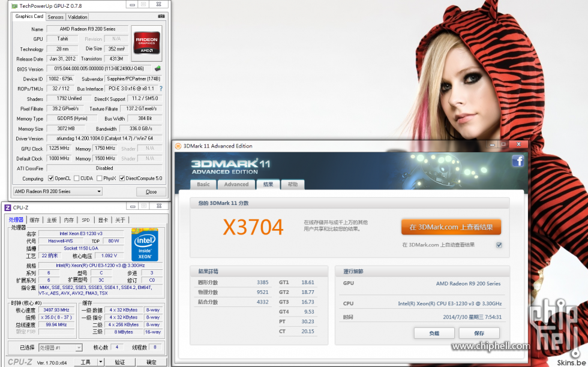Toggle the PhysX checkbox
Viewport: 588px width, 367px height.
pos(100,179)
